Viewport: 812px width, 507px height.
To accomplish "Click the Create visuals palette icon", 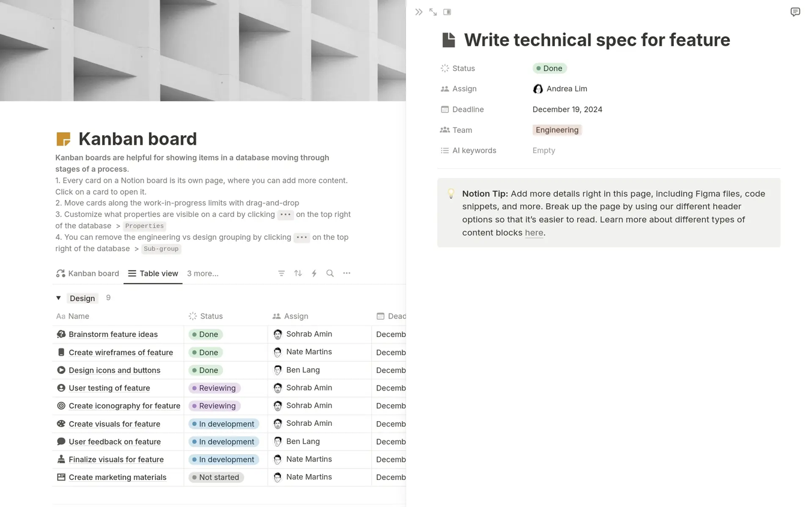I will click(61, 424).
